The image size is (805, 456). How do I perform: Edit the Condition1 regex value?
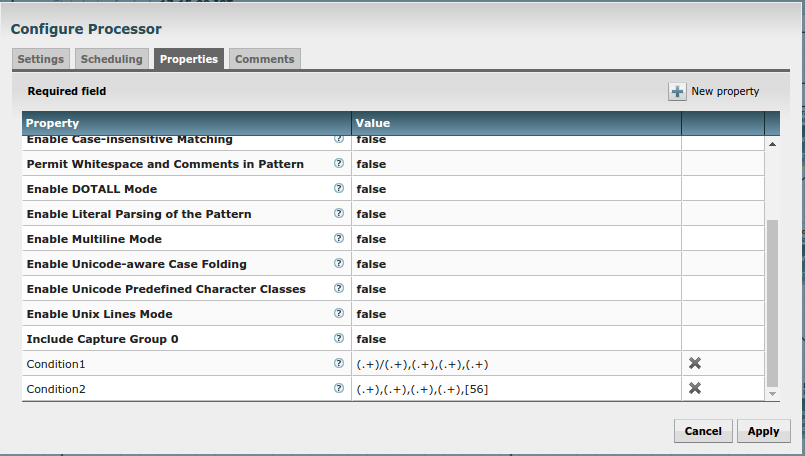[x=515, y=364]
